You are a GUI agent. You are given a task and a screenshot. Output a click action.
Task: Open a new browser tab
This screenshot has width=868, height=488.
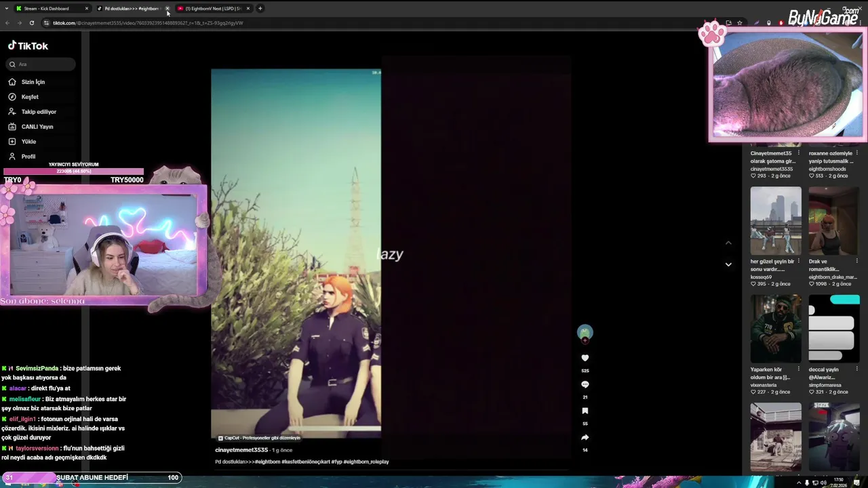pos(260,9)
